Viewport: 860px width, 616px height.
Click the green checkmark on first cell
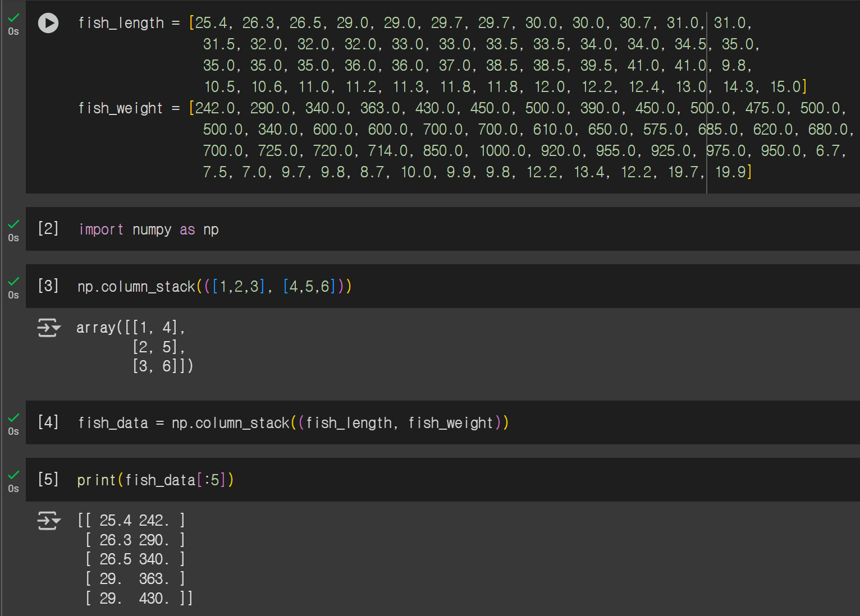[13, 18]
